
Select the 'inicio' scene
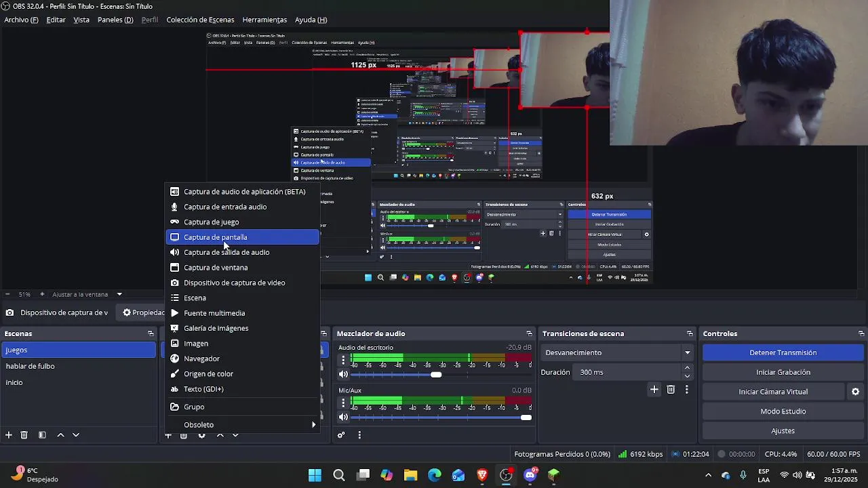(x=79, y=382)
